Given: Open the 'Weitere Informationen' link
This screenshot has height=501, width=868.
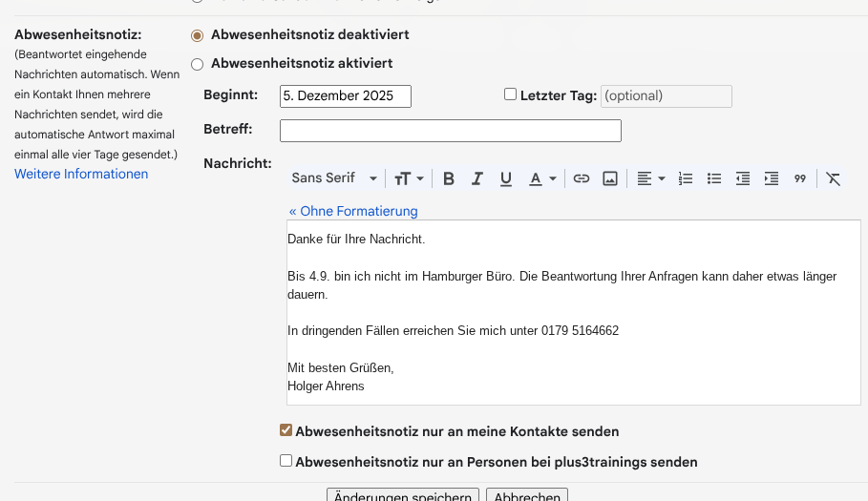Looking at the screenshot, I should tap(81, 174).
